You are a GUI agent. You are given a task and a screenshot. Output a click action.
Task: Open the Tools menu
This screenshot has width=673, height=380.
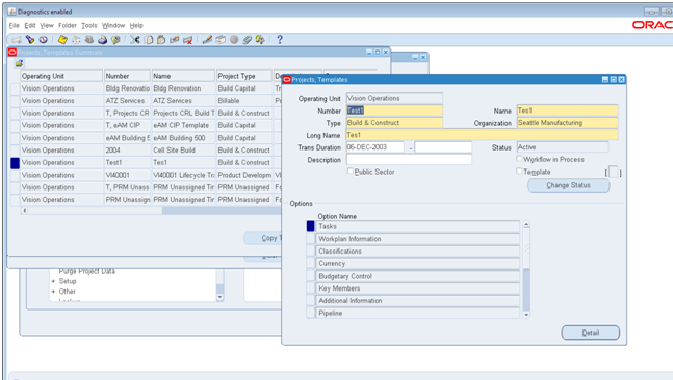coord(89,25)
